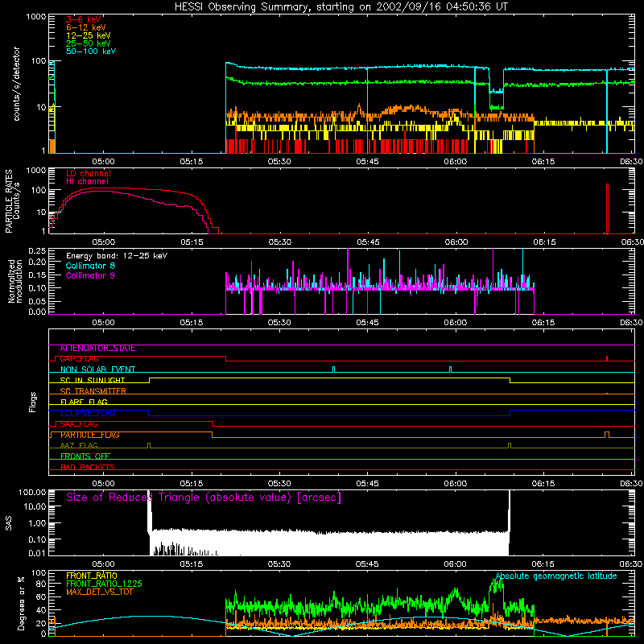Click the SAA_FLAG label
Screen dimensions: 644x644
(x=79, y=424)
